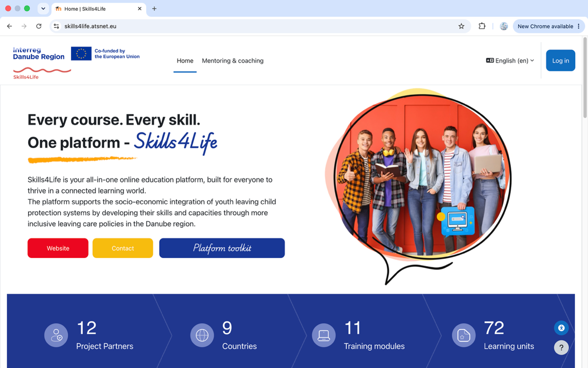Click the red Website button
Screen dimensions: 588x368
58,248
